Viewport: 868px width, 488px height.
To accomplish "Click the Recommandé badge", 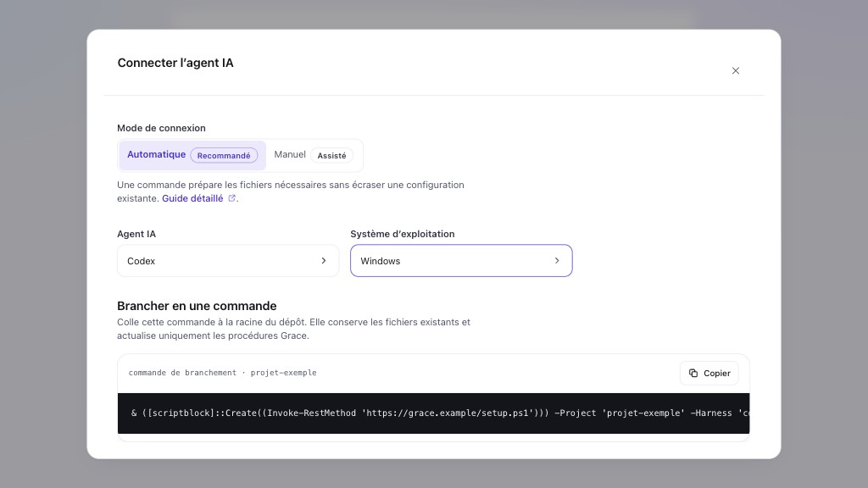I will coord(224,156).
